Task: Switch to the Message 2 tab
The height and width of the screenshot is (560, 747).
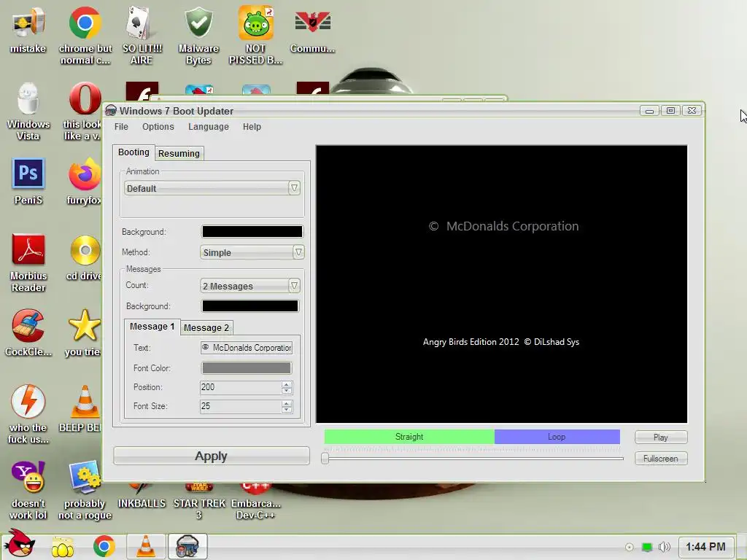Action: 206,327
